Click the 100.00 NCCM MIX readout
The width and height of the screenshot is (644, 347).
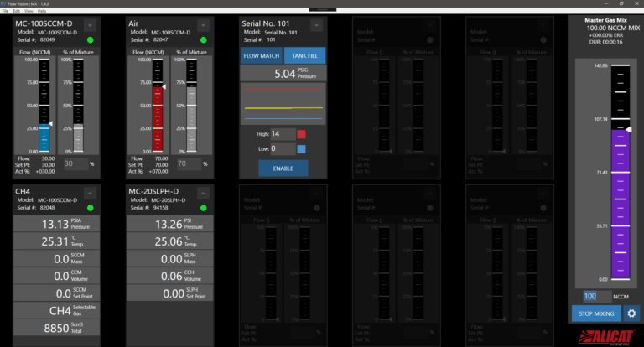(x=613, y=28)
